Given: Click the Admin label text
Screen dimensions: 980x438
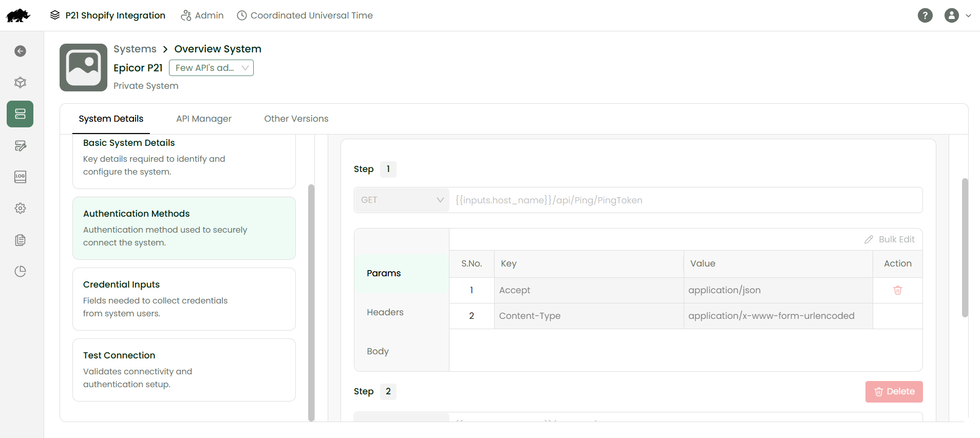Looking at the screenshot, I should [209, 15].
